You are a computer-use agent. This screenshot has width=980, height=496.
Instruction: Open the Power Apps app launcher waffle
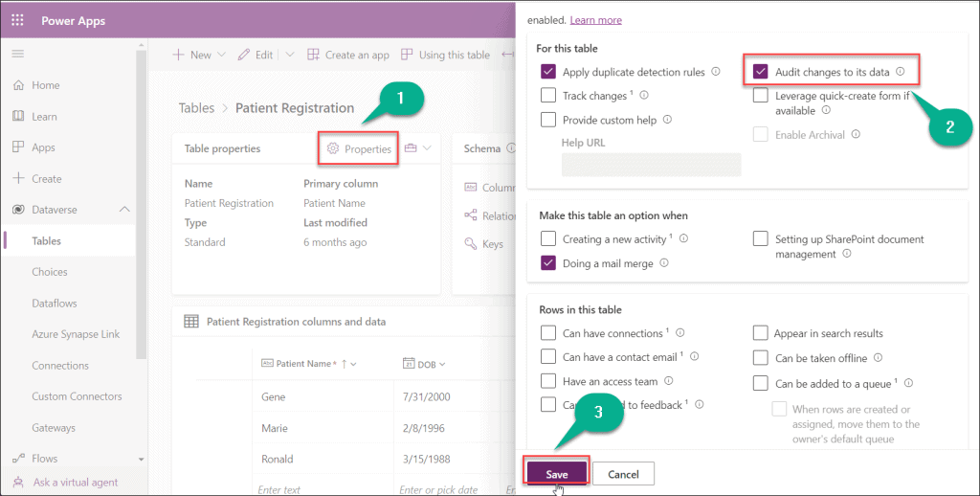[x=17, y=20]
